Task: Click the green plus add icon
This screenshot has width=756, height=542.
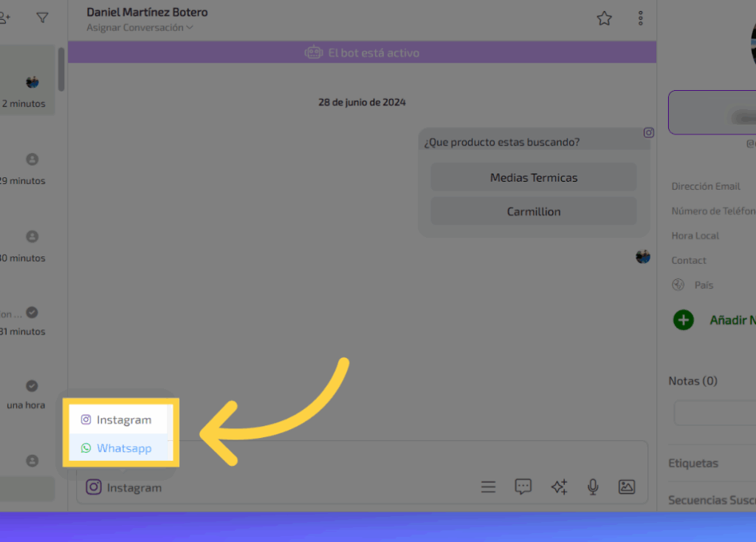Action: tap(684, 320)
